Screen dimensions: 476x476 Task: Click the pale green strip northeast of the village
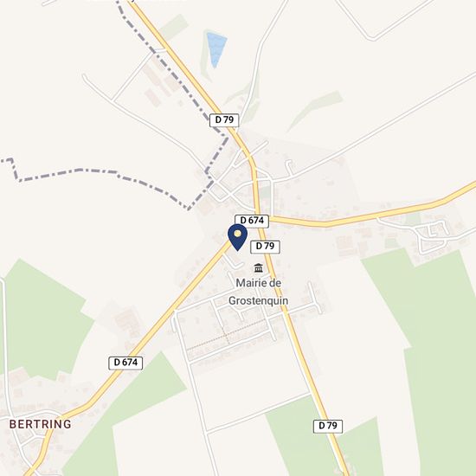[316, 110]
